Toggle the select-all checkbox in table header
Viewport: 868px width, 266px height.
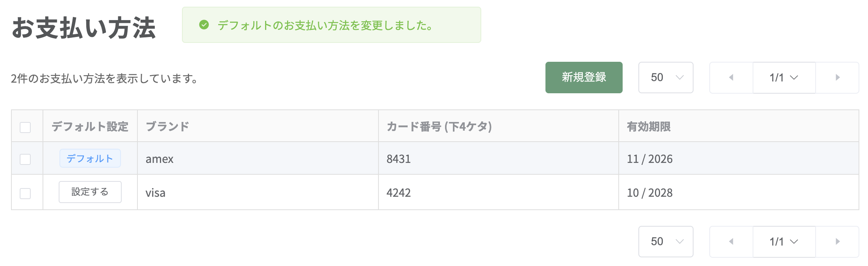tap(25, 127)
